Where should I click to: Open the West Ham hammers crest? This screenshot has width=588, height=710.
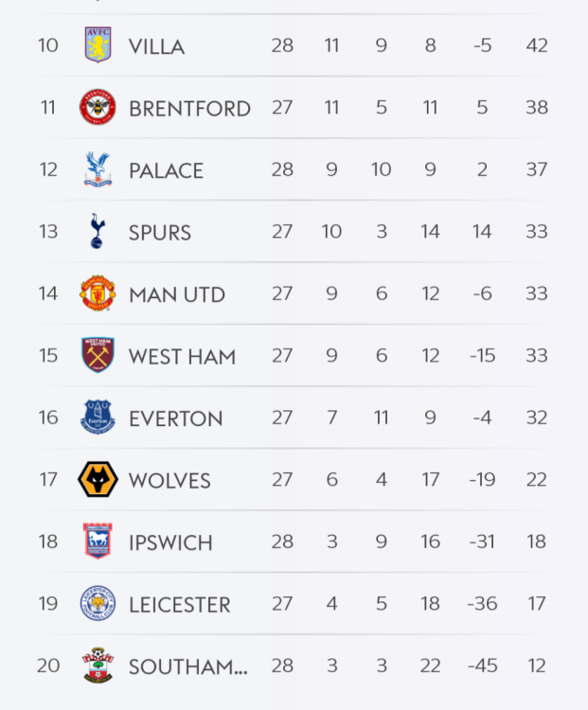coord(97,356)
